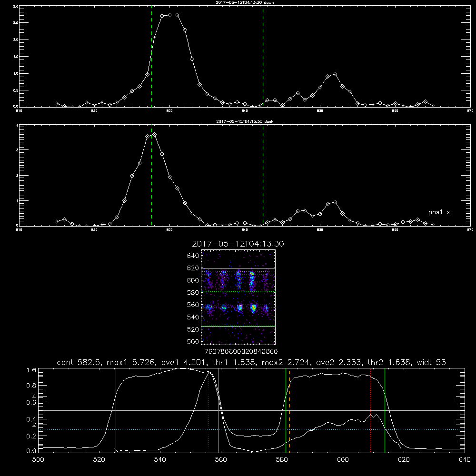Click x-axis label 560 of bottom plot

pos(221,460)
